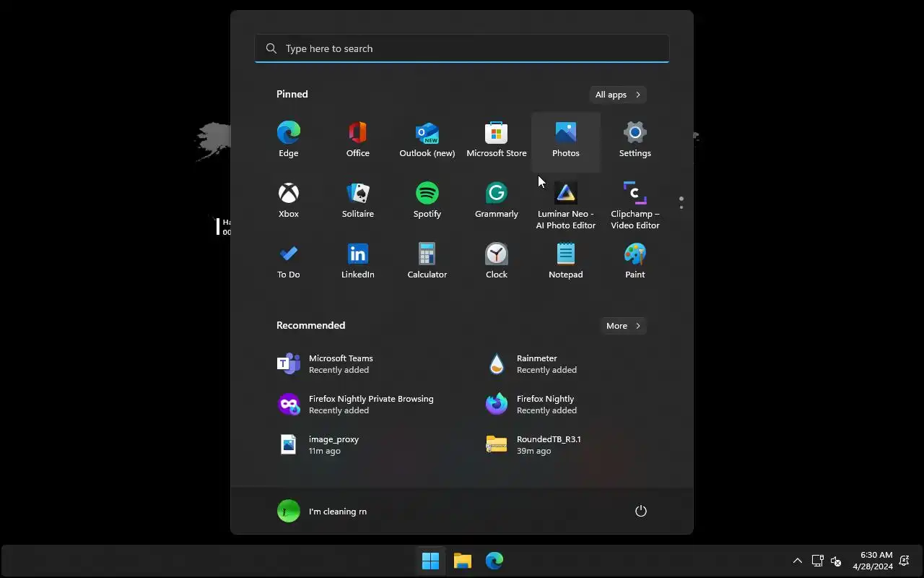Open the Edge pinned app
Viewport: 924px width, 578px height.
(x=289, y=141)
